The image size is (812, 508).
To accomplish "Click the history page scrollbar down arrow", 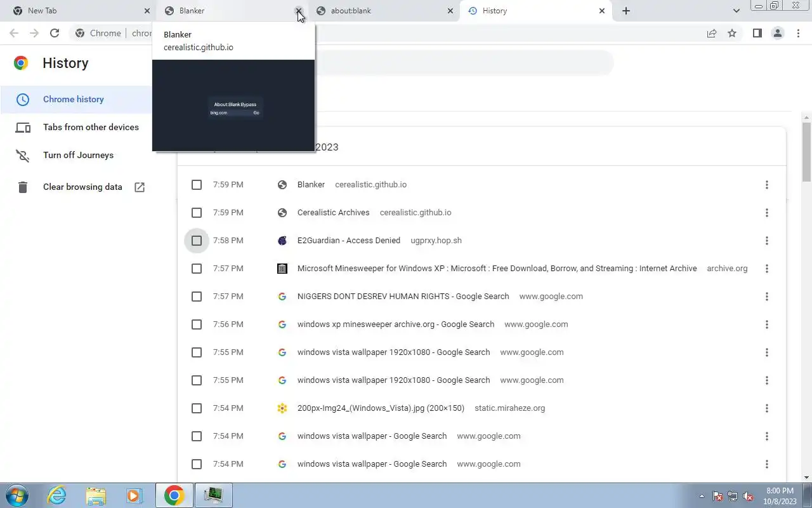I will pyautogui.click(x=807, y=478).
